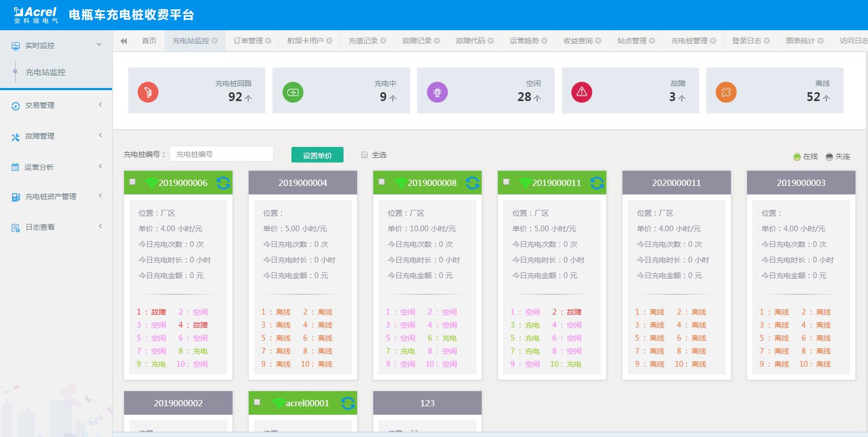
Task: Collapse the 实时监控 sidebar section
Action: click(56, 45)
